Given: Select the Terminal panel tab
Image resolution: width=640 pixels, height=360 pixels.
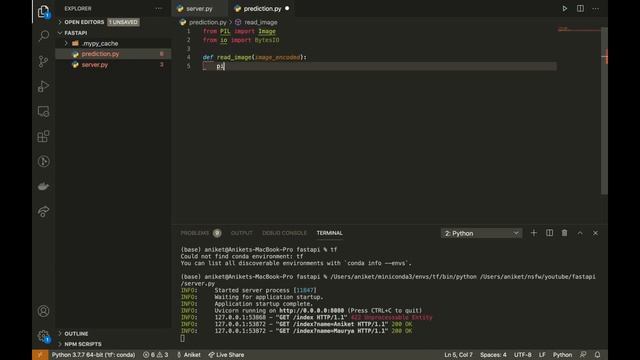Looking at the screenshot, I should [329, 233].
